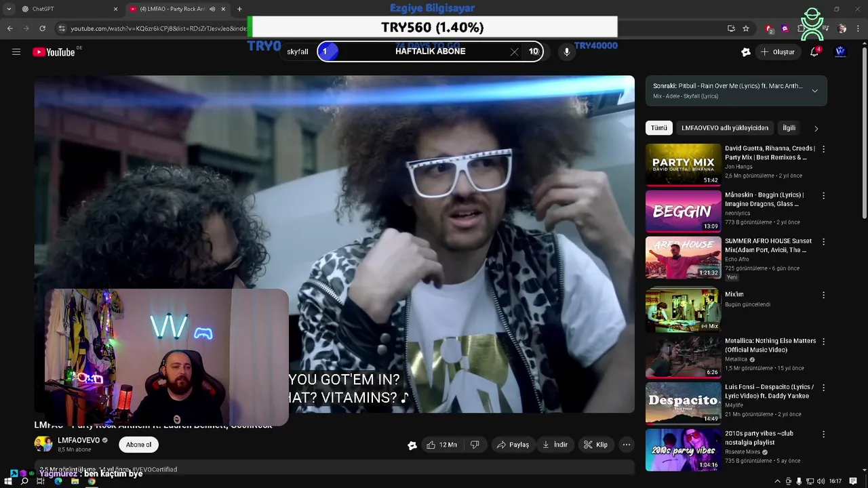Show hidden system tray icons

click(777, 481)
